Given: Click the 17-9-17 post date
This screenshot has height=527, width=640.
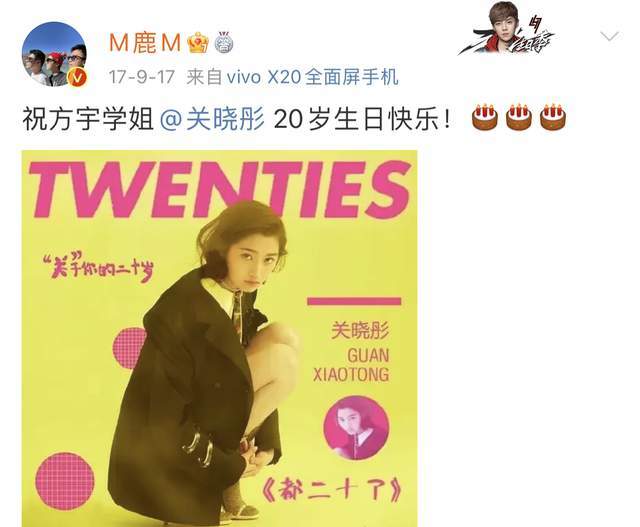Looking at the screenshot, I should [142, 77].
